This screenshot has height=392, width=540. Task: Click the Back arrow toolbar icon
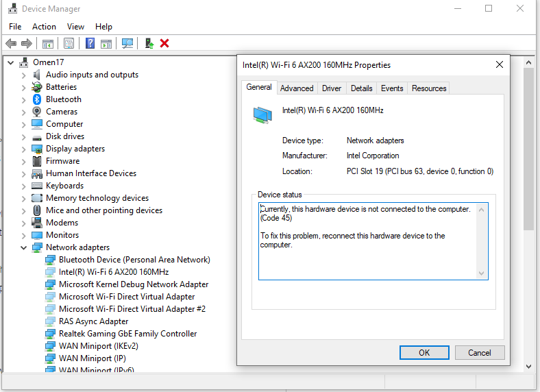12,43
